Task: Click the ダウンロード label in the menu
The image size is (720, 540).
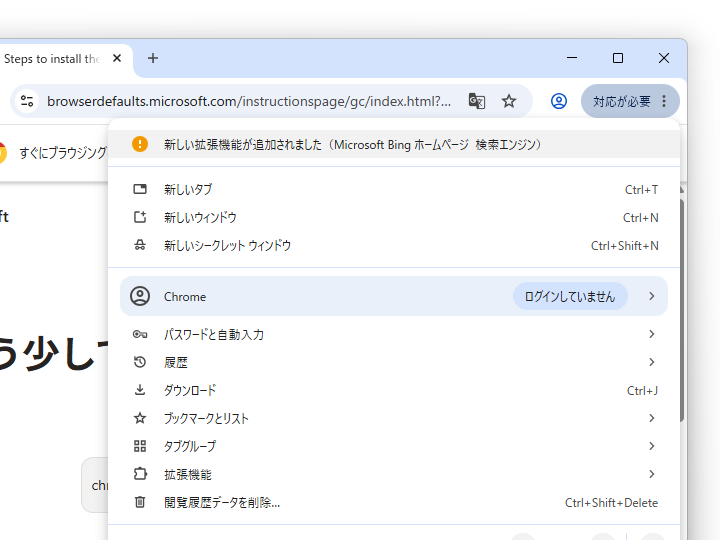Action: point(190,391)
